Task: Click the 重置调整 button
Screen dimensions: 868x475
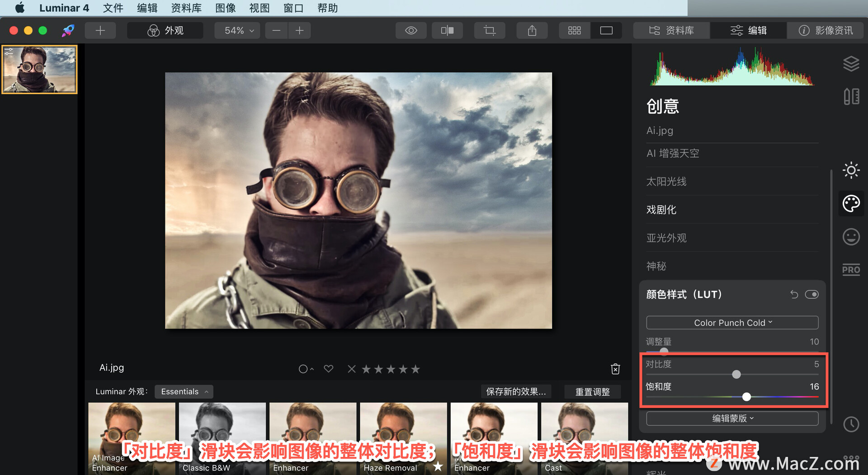Action: (x=592, y=392)
